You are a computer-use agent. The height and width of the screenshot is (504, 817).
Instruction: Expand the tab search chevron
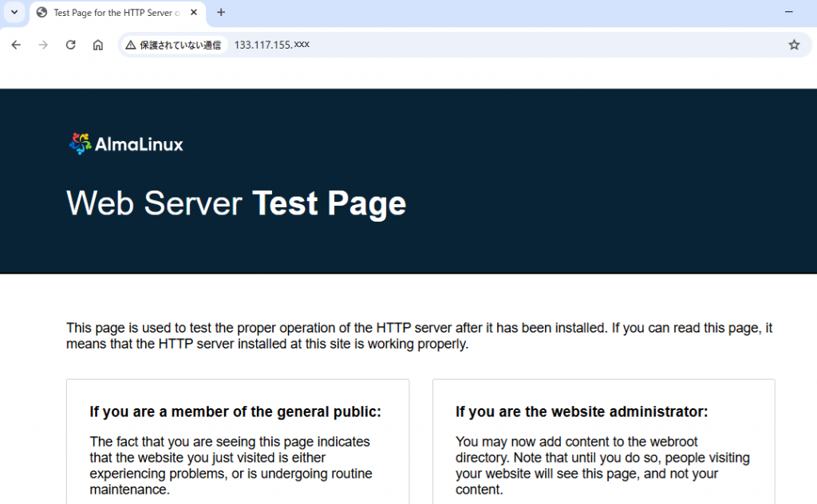(14, 13)
